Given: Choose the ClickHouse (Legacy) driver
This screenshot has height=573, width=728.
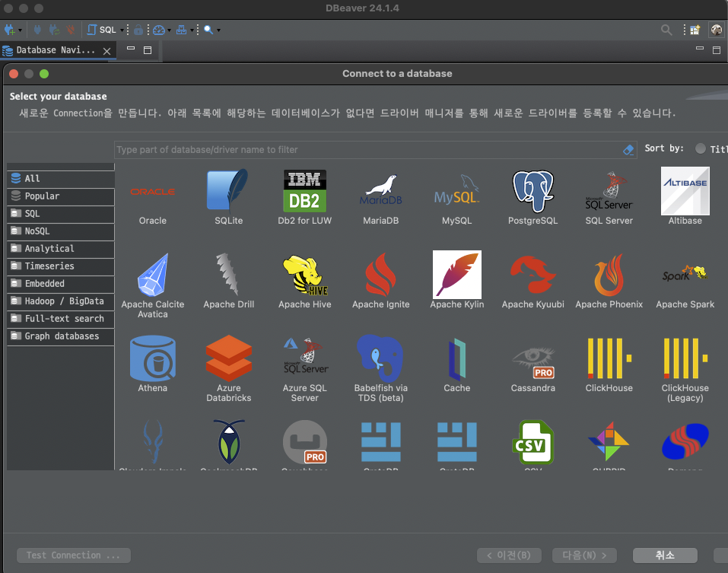Looking at the screenshot, I should pyautogui.click(x=685, y=369).
